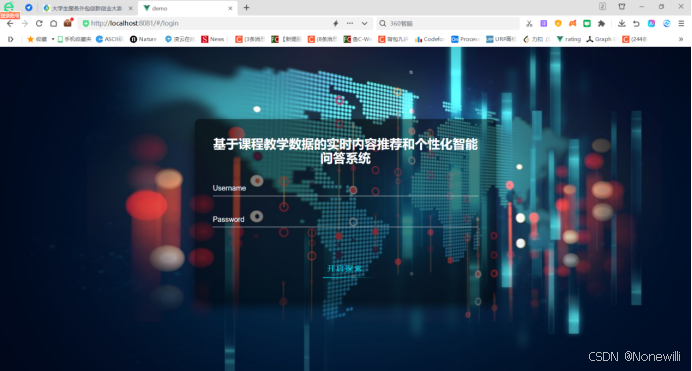Image resolution: width=692 pixels, height=371 pixels.
Task: Open the three-dots menu in the address bar
Action: pos(350,23)
